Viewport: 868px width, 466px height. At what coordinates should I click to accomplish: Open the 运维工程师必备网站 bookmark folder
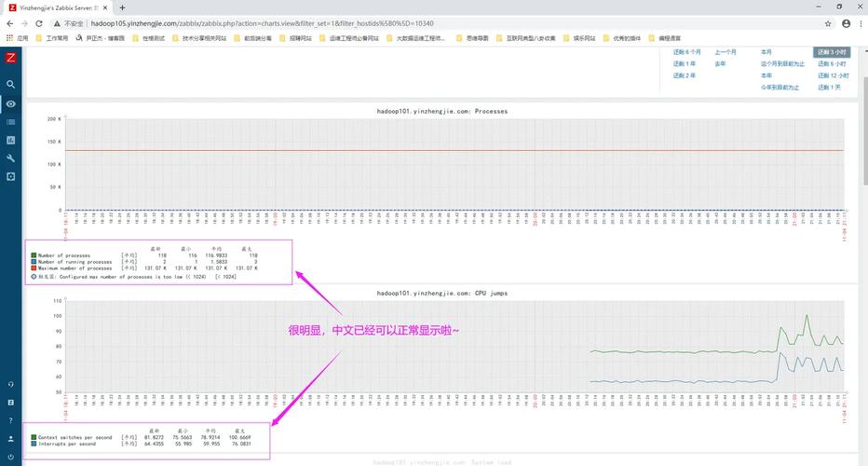click(x=349, y=38)
